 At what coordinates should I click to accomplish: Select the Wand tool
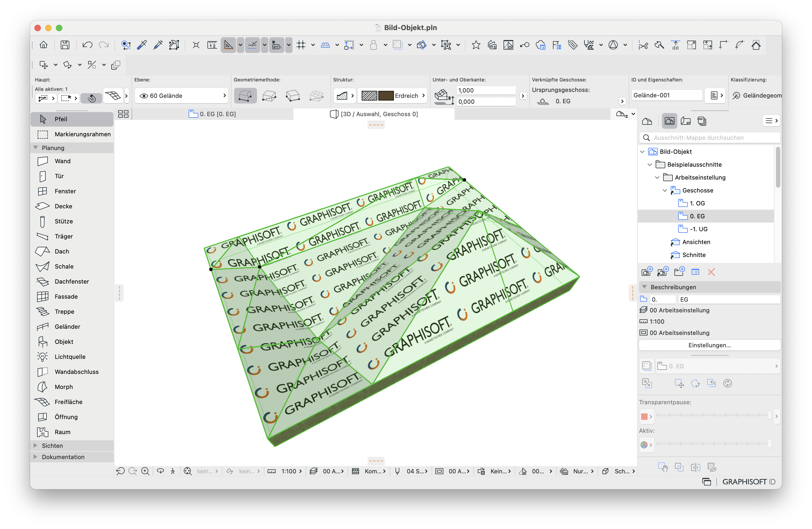72,161
